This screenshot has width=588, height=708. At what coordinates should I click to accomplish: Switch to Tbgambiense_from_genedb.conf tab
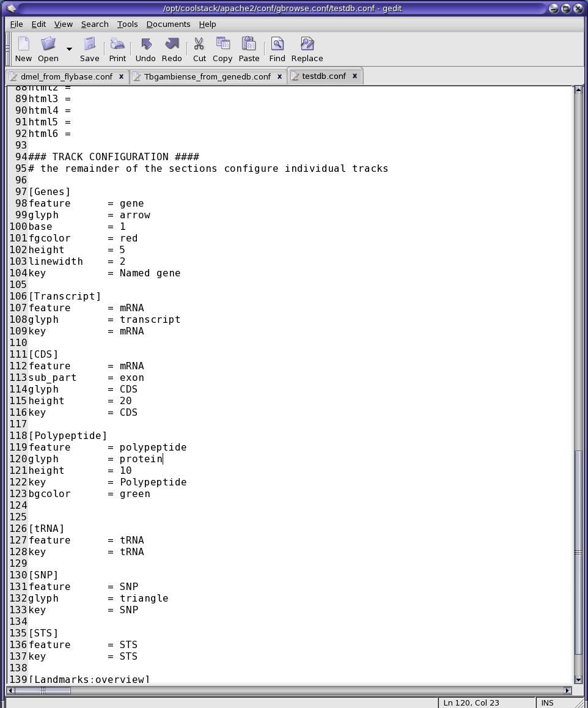pos(207,76)
